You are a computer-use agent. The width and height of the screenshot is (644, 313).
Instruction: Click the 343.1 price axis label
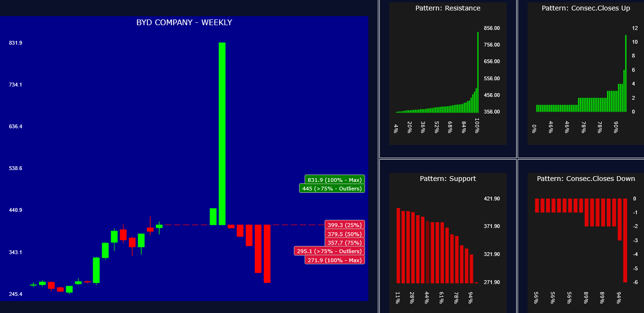[x=16, y=252]
